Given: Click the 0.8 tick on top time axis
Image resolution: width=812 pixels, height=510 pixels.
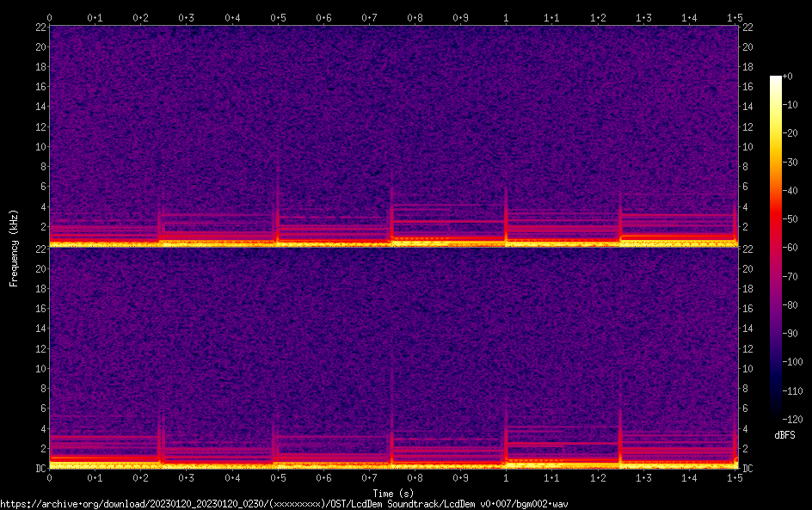Looking at the screenshot, I should [415, 17].
